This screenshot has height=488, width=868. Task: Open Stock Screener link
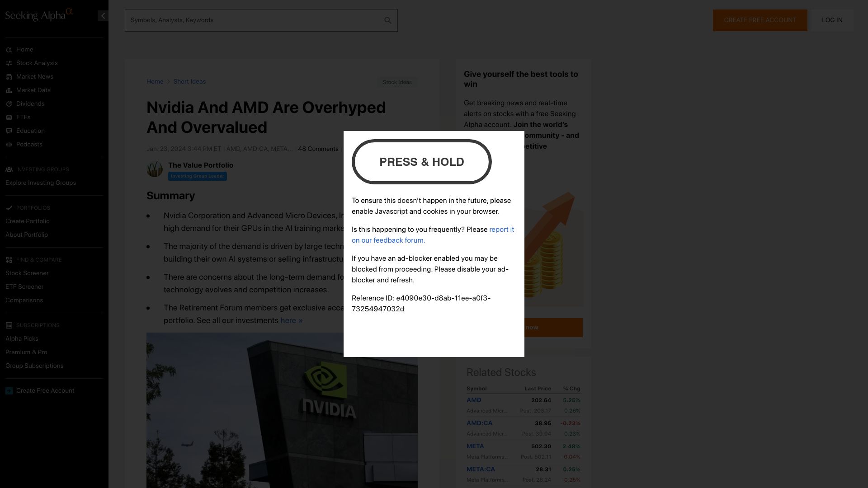[27, 273]
